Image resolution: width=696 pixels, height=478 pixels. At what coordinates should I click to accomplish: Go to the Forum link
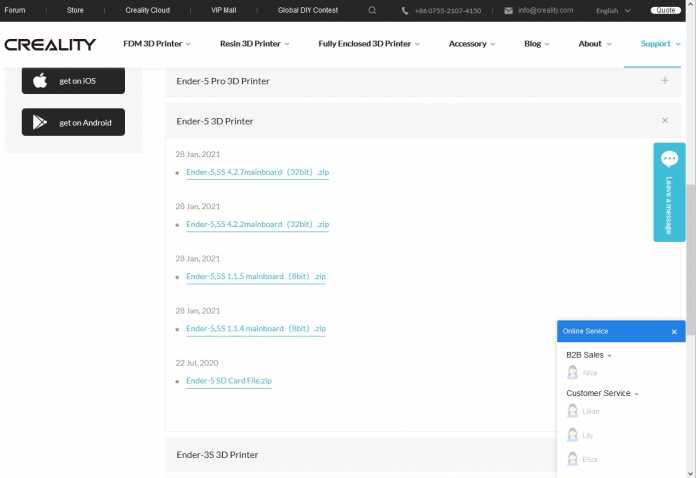point(15,10)
